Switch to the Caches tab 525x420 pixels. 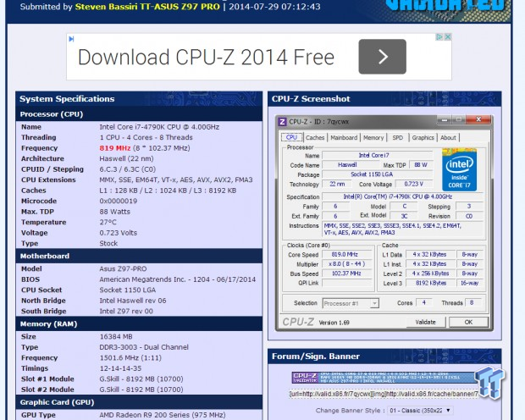coord(315,138)
